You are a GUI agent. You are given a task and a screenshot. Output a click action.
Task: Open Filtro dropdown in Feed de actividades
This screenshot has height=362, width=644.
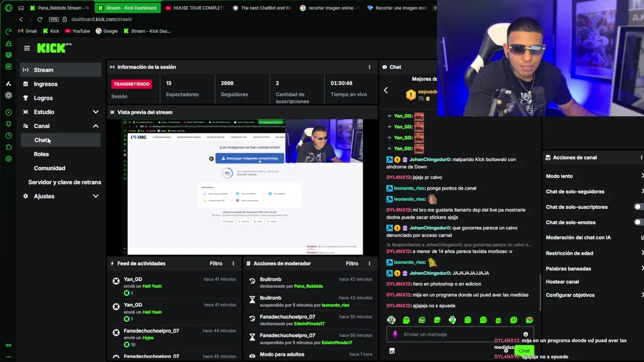click(216, 263)
